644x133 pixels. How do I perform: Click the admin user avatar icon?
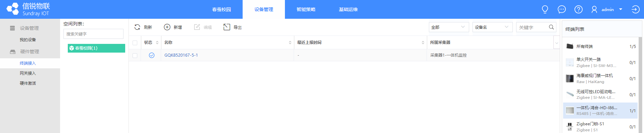pos(594,9)
